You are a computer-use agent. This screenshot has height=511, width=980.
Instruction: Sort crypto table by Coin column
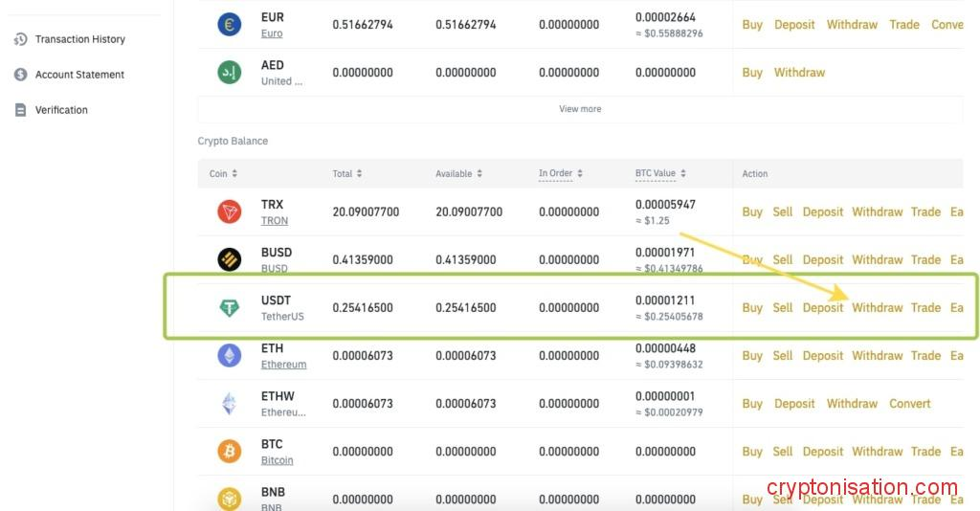pyautogui.click(x=223, y=173)
